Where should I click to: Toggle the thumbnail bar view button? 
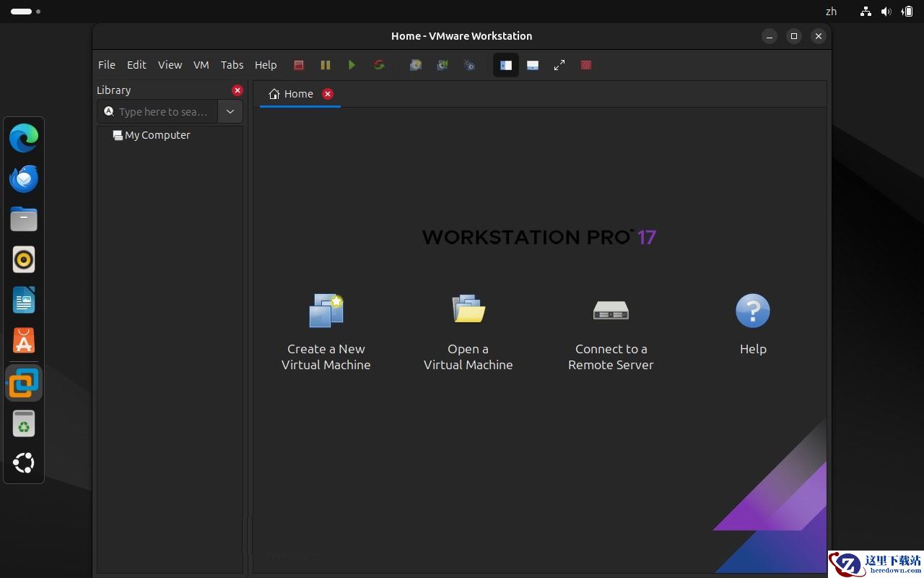(533, 65)
